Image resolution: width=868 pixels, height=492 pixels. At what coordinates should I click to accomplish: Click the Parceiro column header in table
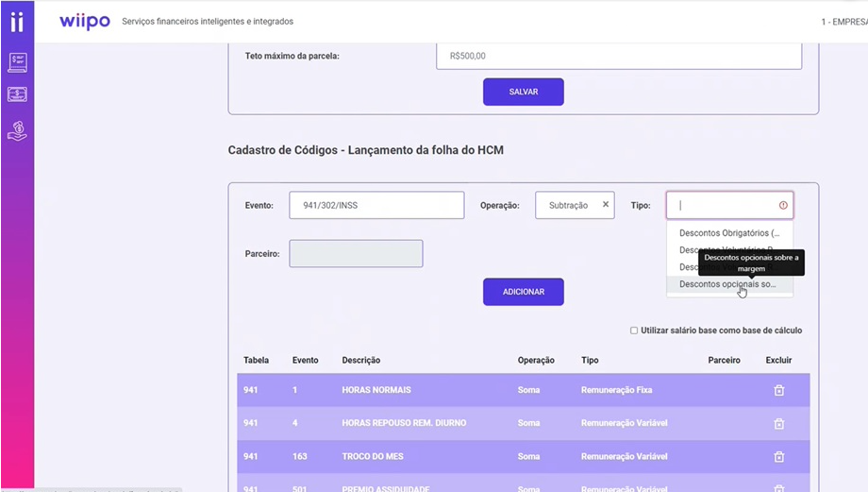724,360
